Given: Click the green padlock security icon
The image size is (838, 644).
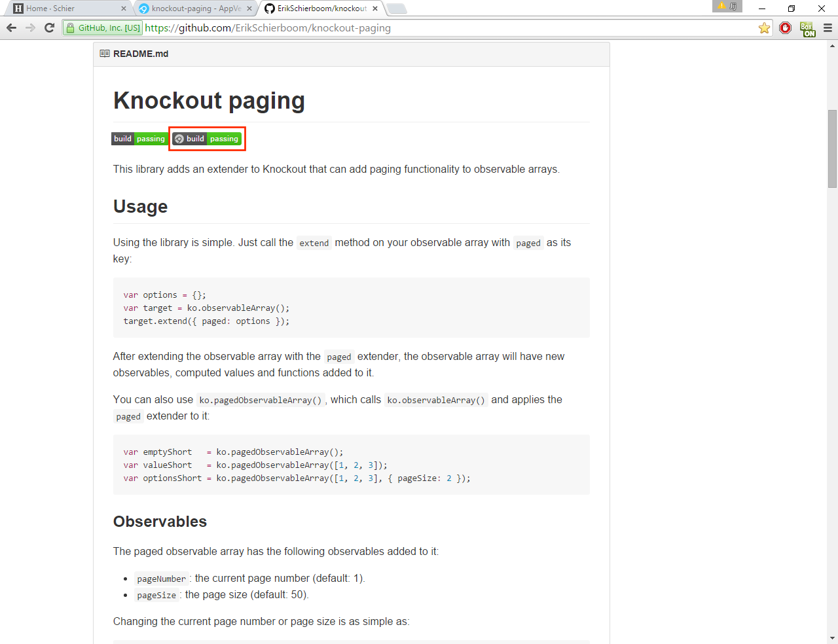Looking at the screenshot, I should 71,28.
